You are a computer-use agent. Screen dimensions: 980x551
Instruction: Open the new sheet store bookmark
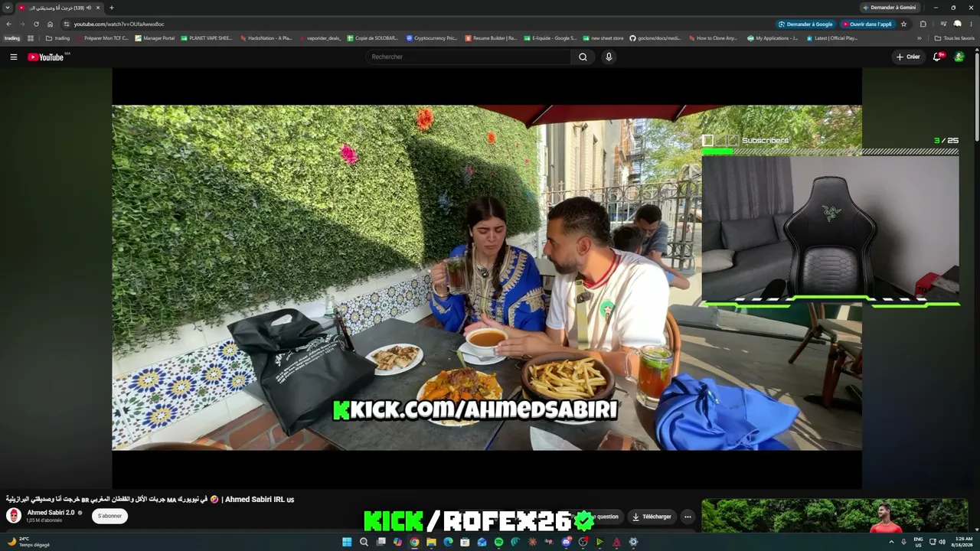pos(603,37)
